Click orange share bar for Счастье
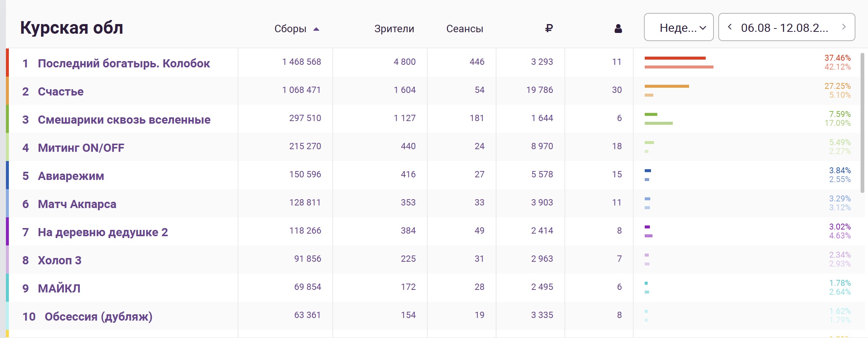This screenshot has width=868, height=338. 667,86
